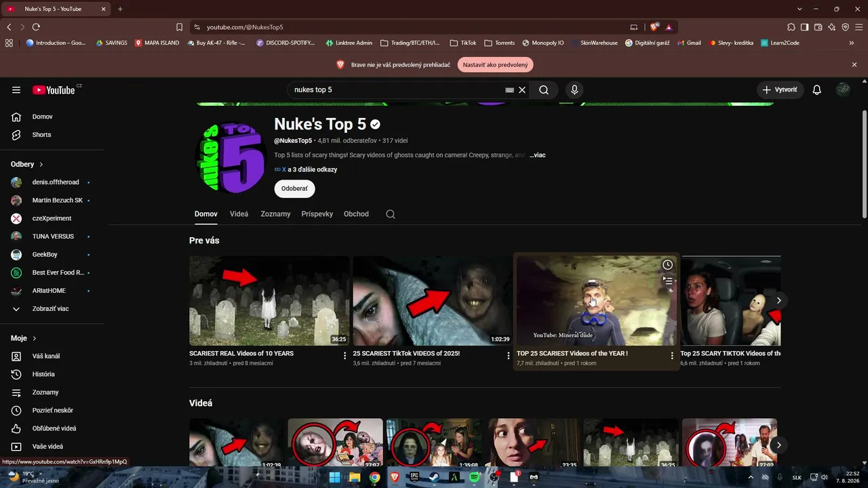Click the page vertical scrollbar
868x488 pixels.
(863, 165)
